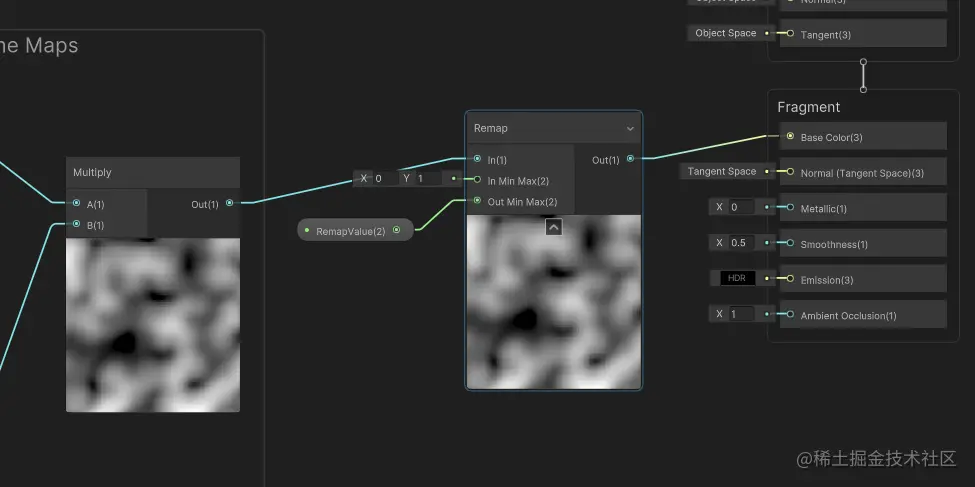Click the Multiply B(1) input port
This screenshot has height=487, width=975.
click(76, 224)
